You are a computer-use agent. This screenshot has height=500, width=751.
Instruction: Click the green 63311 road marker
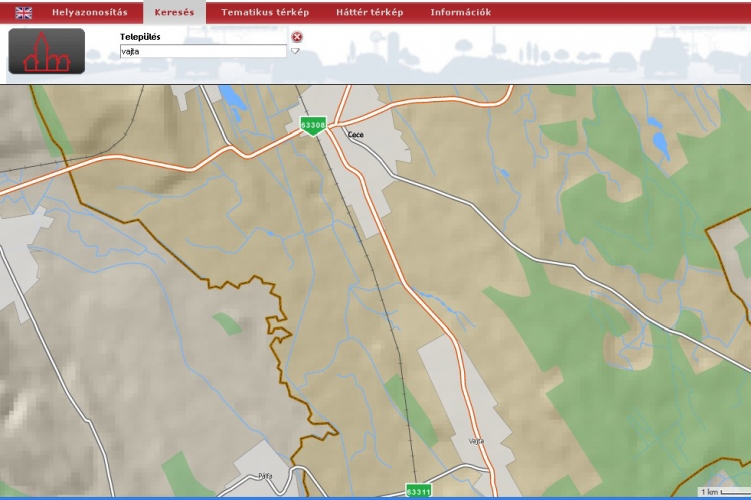click(419, 491)
